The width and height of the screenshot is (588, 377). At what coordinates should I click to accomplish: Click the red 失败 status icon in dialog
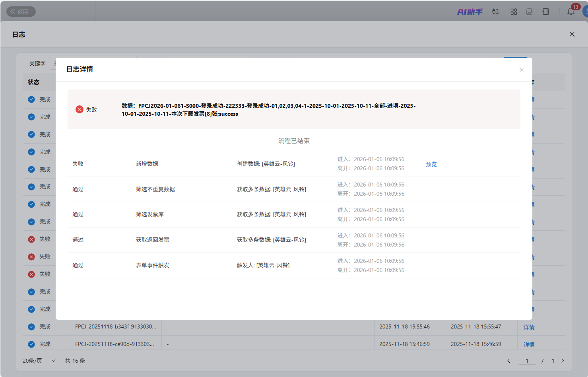[x=80, y=109]
